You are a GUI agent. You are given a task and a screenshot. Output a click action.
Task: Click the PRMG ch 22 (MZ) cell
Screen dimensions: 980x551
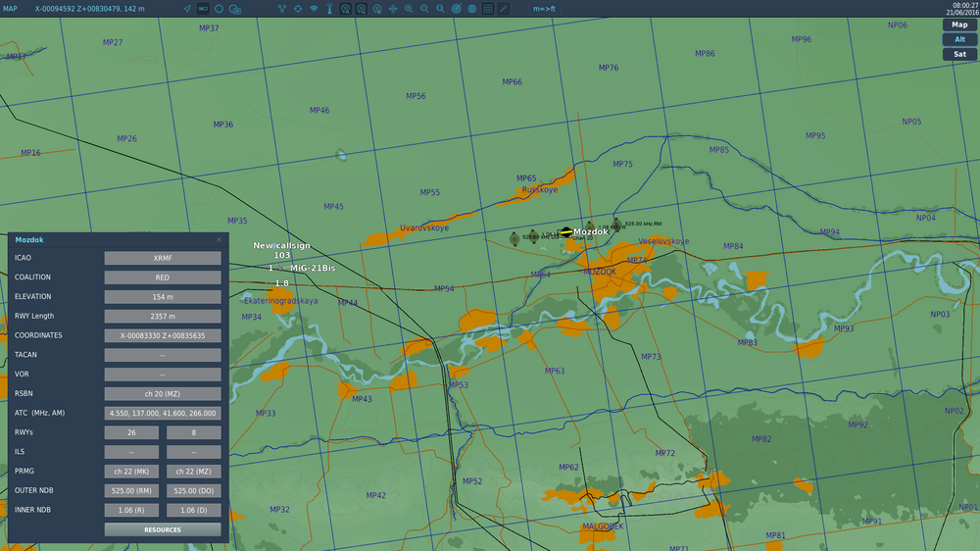coord(194,471)
